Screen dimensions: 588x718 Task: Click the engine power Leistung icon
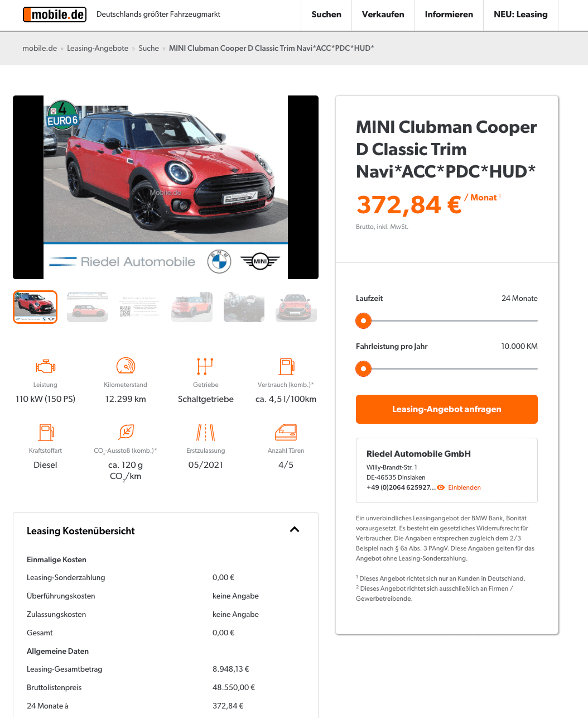(x=45, y=366)
